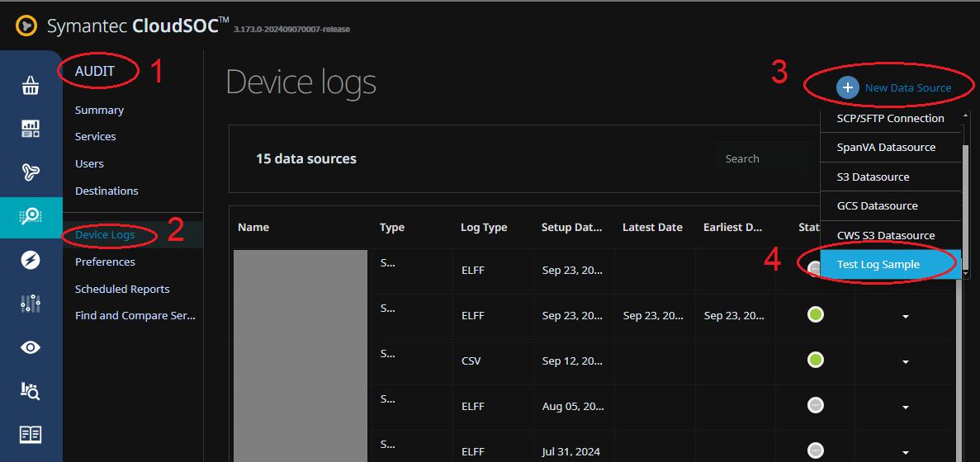Open the eye Investigate sidebar icon
980x462 pixels.
(x=31, y=347)
